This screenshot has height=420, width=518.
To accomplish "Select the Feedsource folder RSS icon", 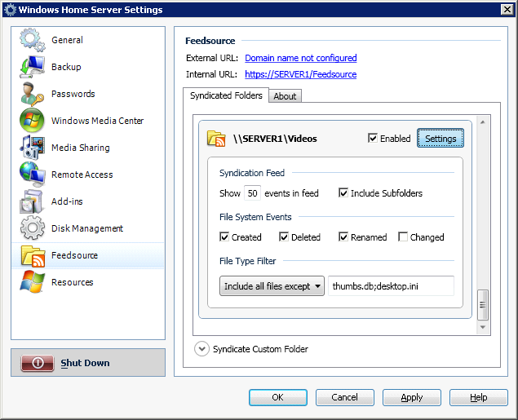I will (33, 256).
